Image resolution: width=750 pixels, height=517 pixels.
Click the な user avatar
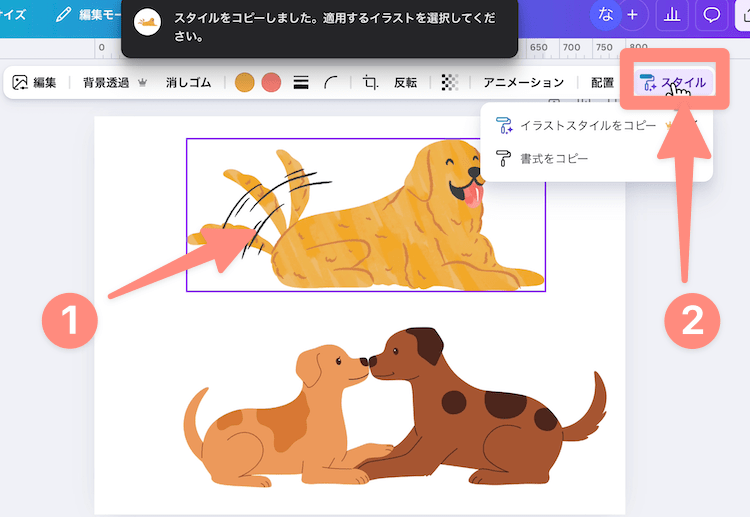(x=606, y=15)
